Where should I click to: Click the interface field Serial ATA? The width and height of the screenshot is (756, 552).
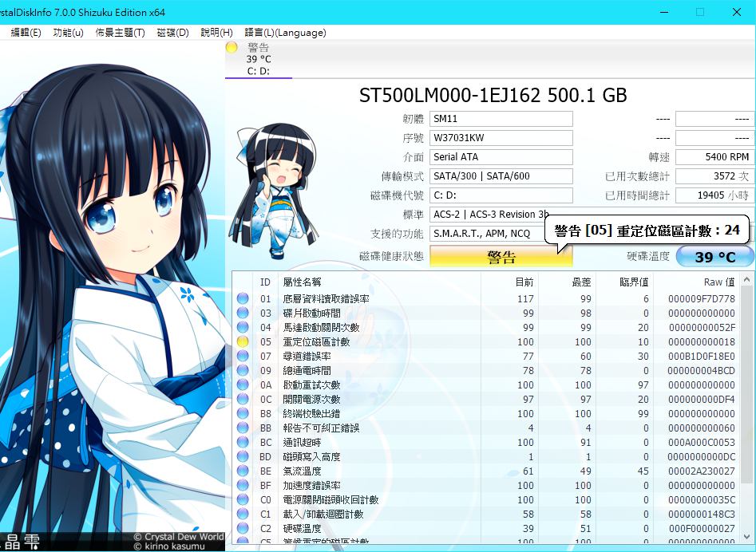click(x=501, y=157)
